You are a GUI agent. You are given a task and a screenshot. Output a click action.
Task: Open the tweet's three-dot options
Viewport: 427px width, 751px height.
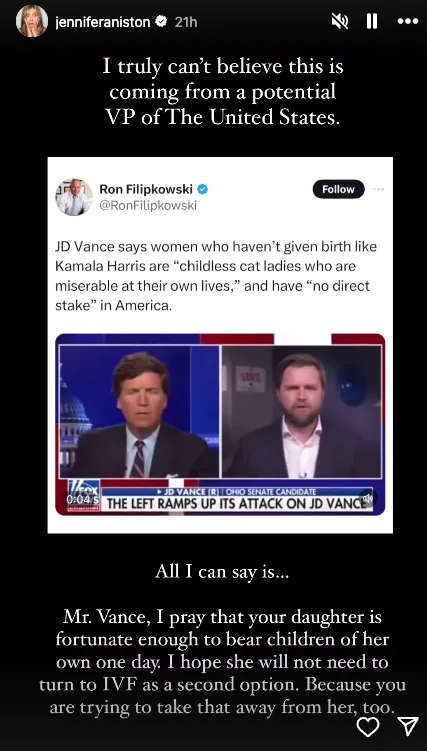tap(379, 189)
